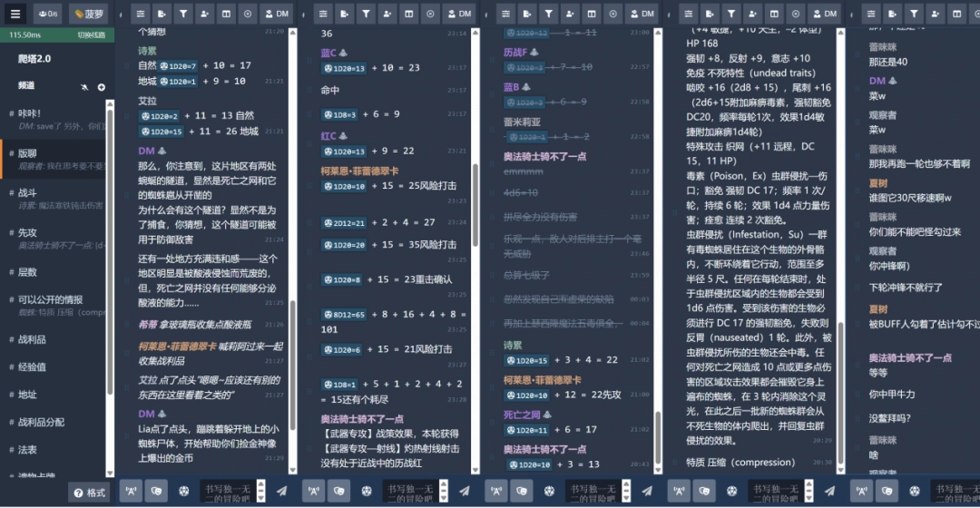980x508 pixels.
Task: Open DM role selector in 蓝C 命中 pane
Action: point(459,14)
